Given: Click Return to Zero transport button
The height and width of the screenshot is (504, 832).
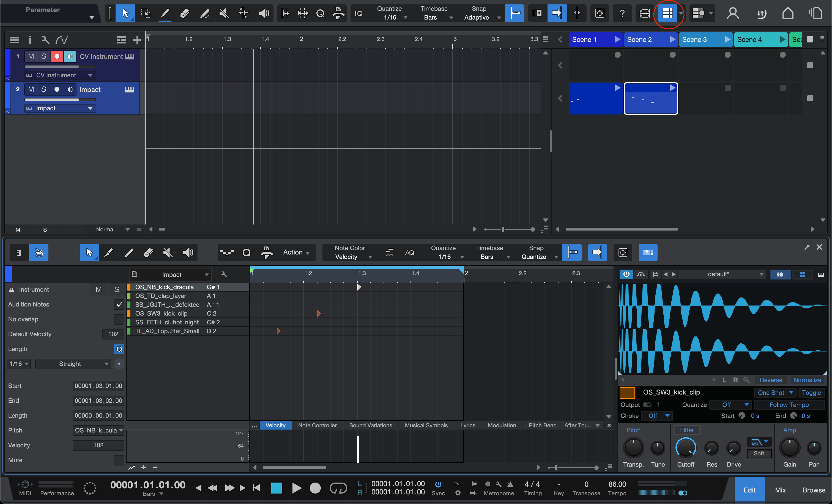Looking at the screenshot, I should tap(256, 488).
